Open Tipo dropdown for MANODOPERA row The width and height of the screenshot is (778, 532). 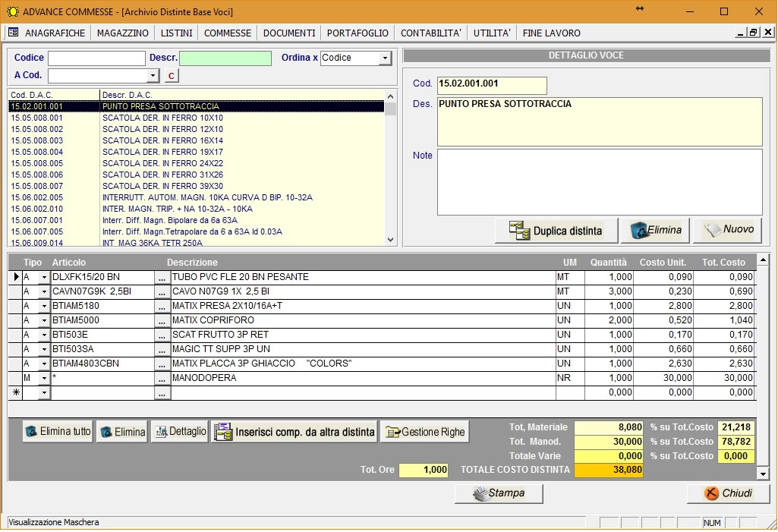pyautogui.click(x=44, y=378)
